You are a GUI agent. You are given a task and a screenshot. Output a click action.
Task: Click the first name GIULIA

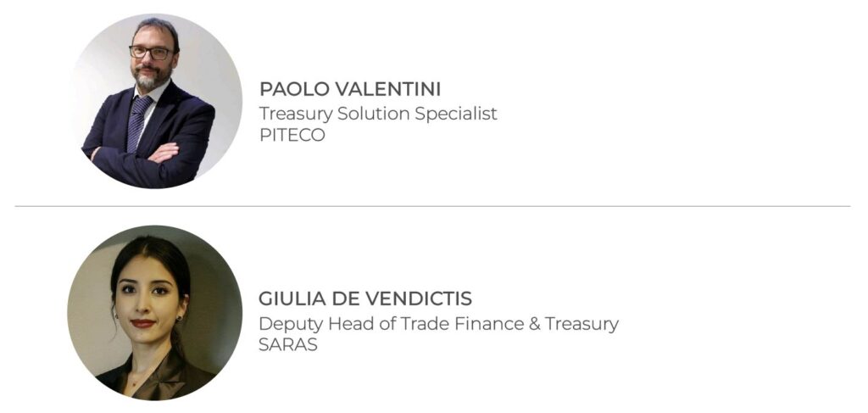(x=292, y=299)
